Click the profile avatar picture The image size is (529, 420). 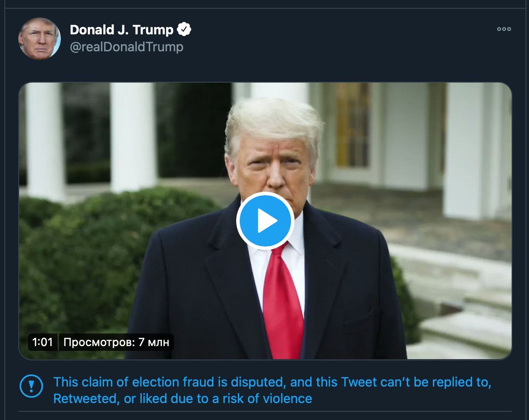pos(40,39)
